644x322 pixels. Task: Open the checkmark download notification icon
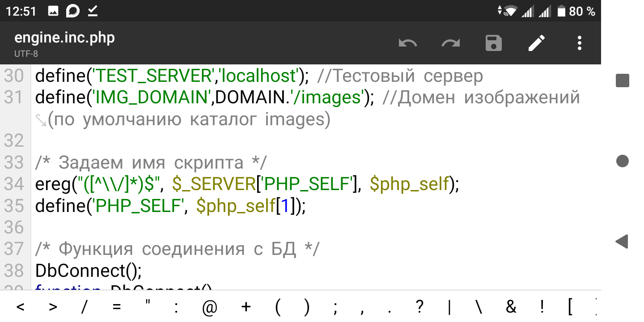(93, 11)
